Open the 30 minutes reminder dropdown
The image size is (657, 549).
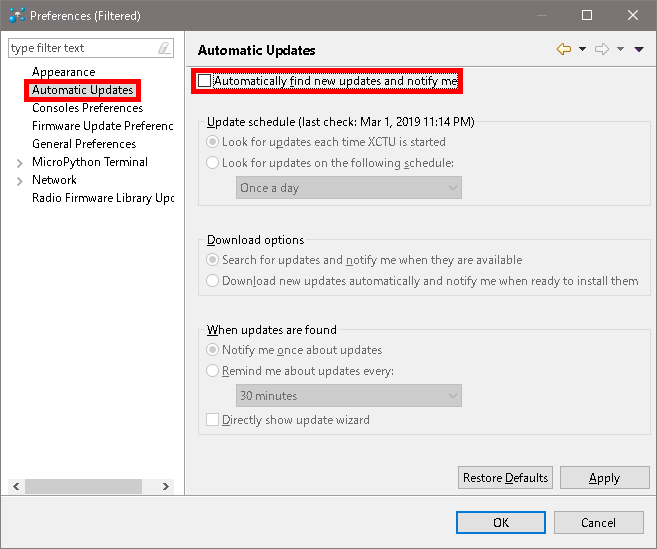pos(349,396)
